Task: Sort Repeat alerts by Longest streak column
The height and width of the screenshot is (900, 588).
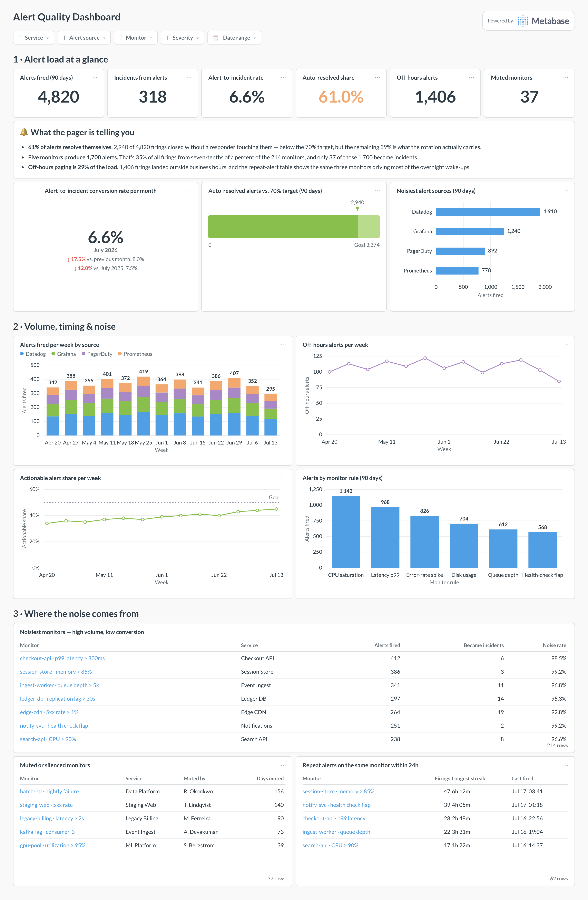Action: click(469, 779)
